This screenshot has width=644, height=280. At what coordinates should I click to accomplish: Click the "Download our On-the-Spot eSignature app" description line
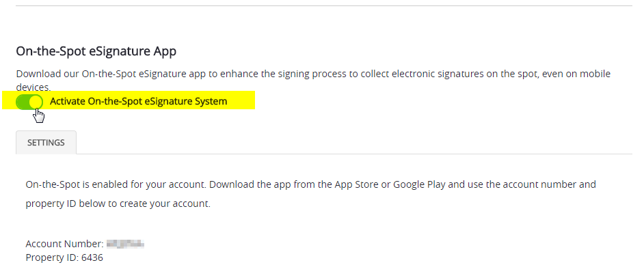[x=313, y=74]
